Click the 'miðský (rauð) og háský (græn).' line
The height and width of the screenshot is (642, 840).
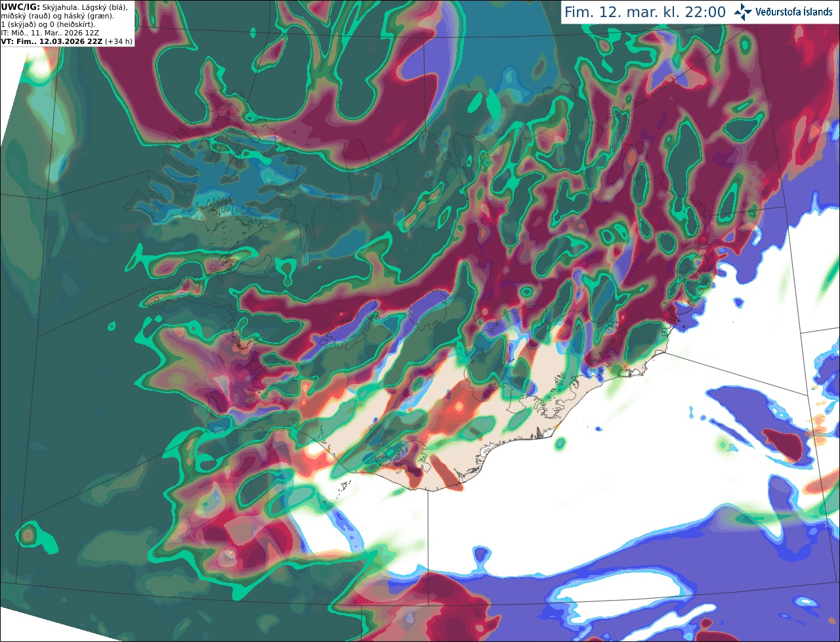(57, 16)
